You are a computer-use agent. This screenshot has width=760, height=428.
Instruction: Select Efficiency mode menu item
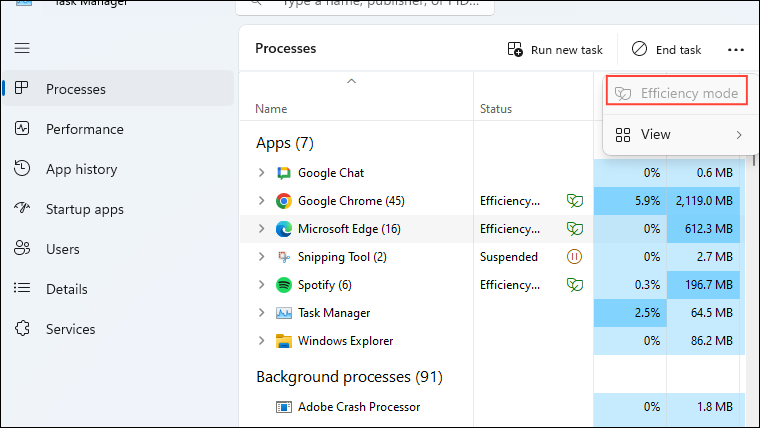(678, 93)
